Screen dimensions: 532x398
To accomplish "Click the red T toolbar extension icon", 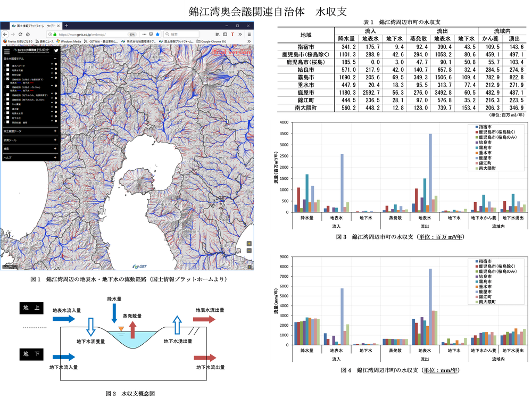I will tap(232, 34).
